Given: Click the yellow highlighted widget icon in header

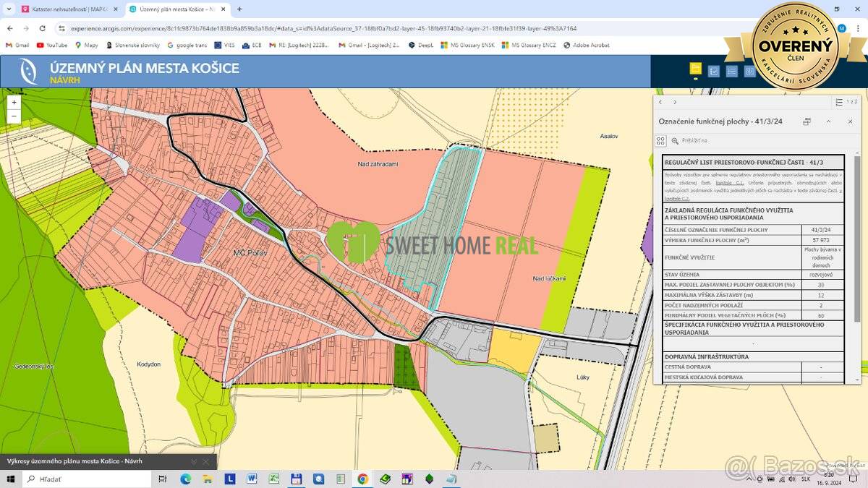Looking at the screenshot, I should 696,70.
